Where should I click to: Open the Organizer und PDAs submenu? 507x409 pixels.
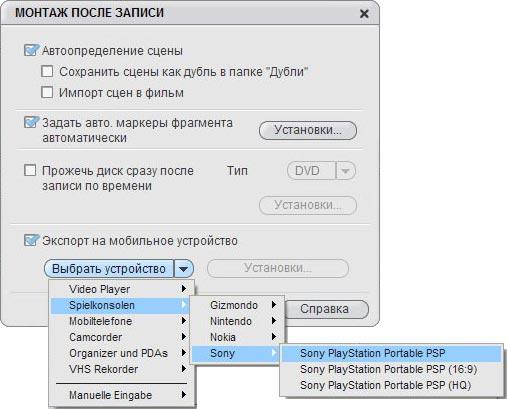[x=120, y=353]
